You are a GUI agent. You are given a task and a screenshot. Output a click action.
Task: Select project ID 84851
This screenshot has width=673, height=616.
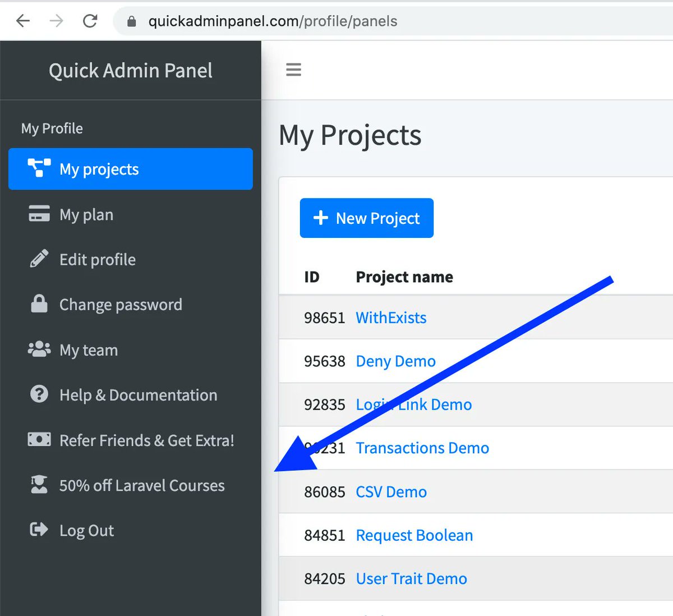pos(325,535)
